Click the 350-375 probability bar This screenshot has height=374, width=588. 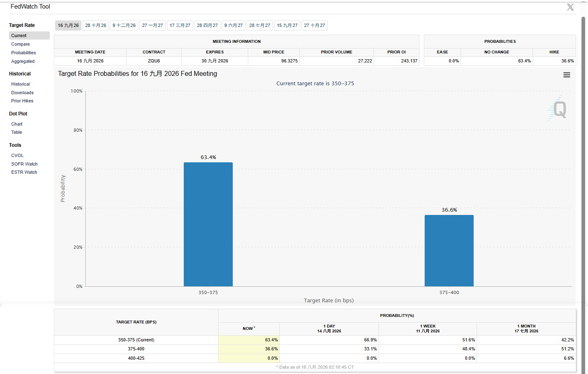[x=208, y=224]
